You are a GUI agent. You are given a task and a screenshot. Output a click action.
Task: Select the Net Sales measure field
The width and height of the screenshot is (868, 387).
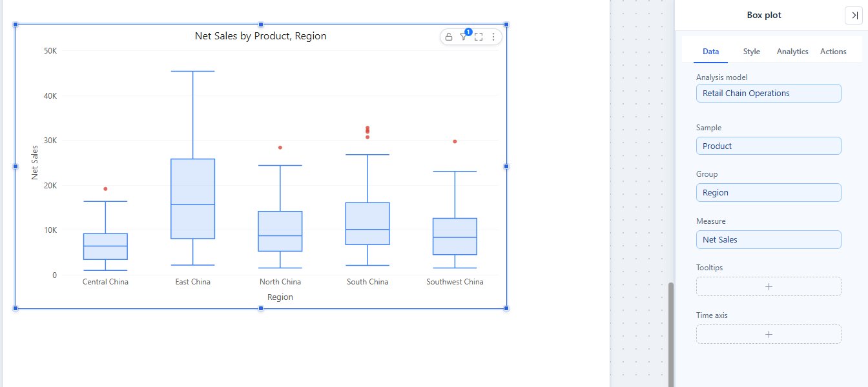(x=769, y=239)
